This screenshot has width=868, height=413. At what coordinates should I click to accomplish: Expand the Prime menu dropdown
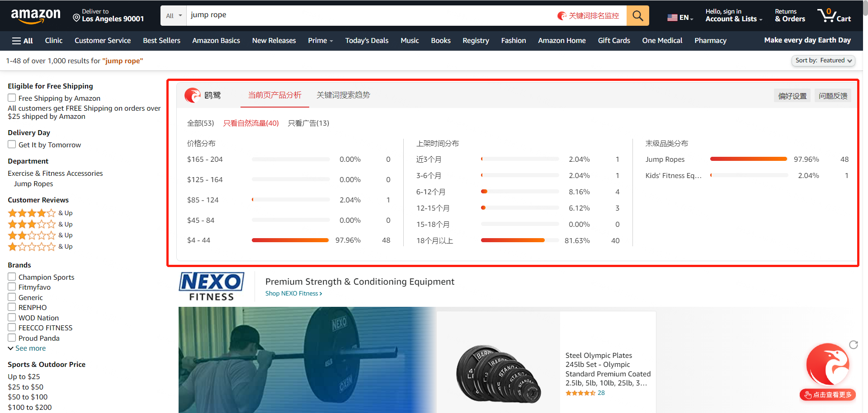(x=321, y=41)
